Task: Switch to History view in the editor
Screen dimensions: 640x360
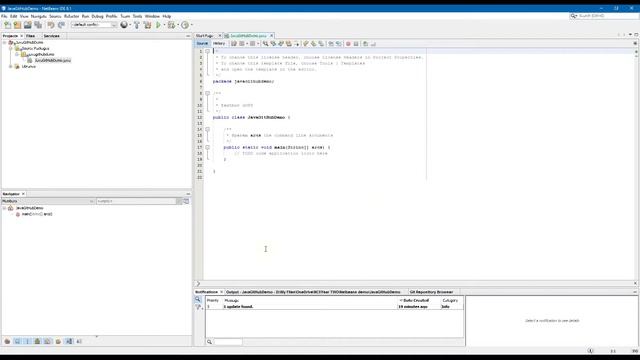Action: click(x=219, y=43)
